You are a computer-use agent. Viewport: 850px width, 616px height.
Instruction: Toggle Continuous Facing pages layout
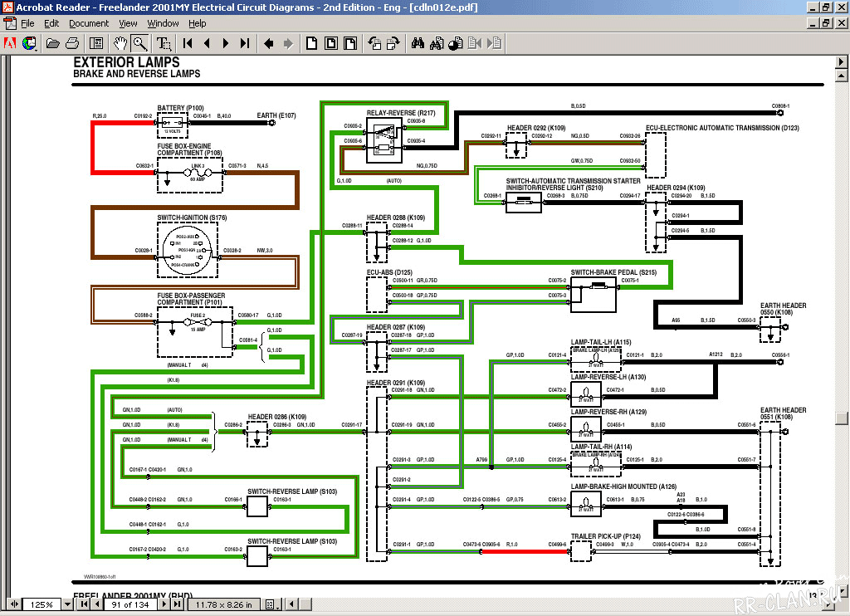(349, 43)
